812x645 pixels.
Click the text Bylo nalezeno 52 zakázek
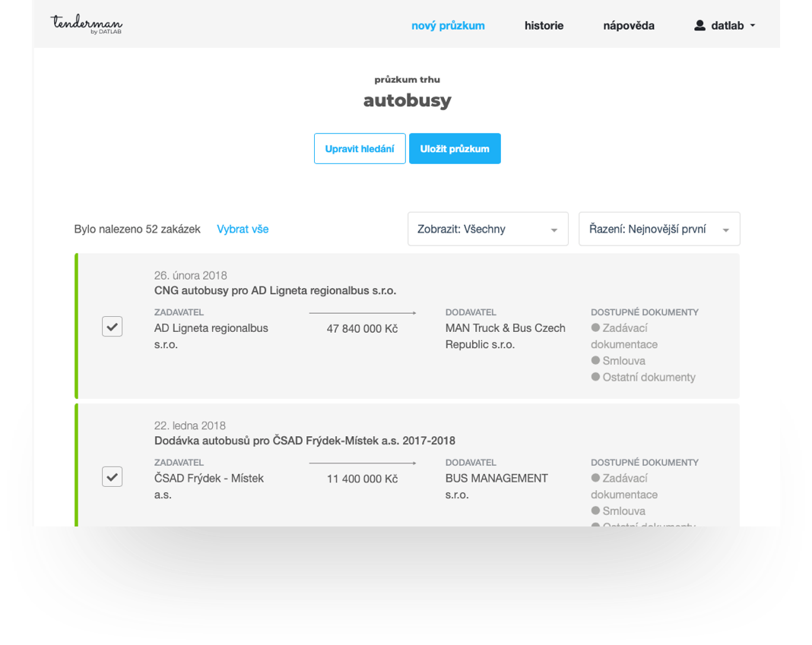[x=137, y=229]
